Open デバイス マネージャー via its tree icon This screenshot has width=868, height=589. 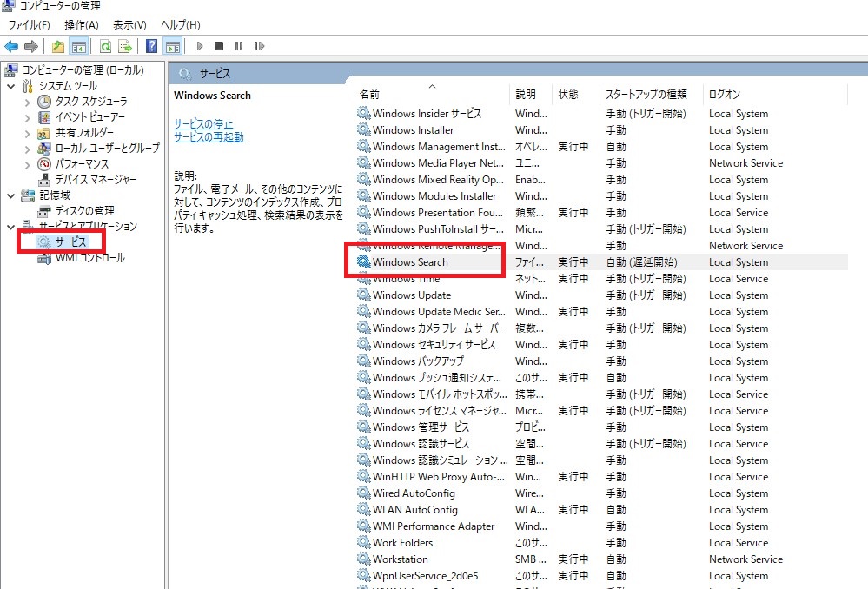pyautogui.click(x=44, y=179)
